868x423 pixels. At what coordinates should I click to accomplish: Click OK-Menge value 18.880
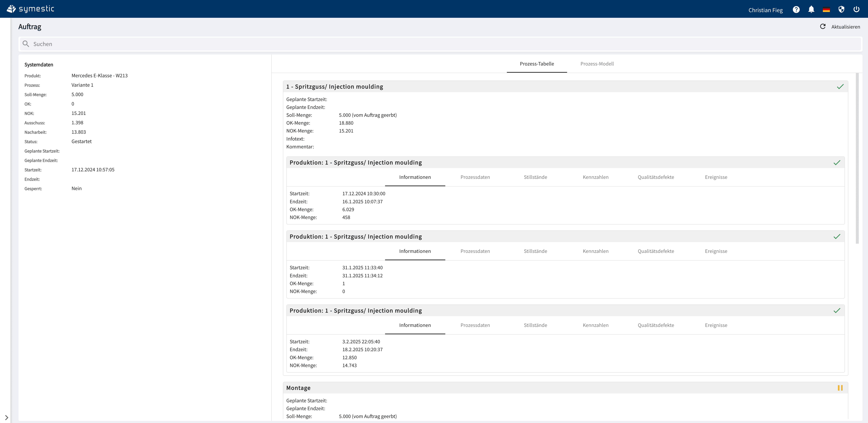click(346, 123)
